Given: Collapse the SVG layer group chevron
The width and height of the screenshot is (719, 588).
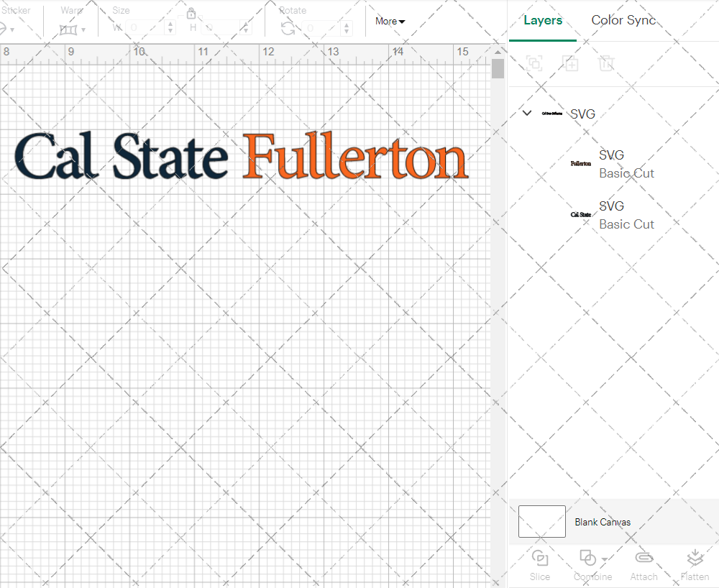Looking at the screenshot, I should pyautogui.click(x=526, y=113).
